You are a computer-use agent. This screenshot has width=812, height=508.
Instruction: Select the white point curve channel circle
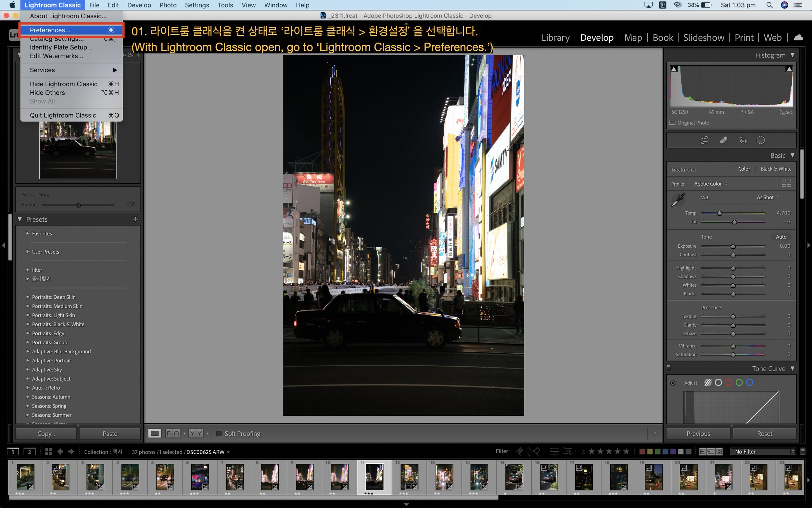[718, 382]
